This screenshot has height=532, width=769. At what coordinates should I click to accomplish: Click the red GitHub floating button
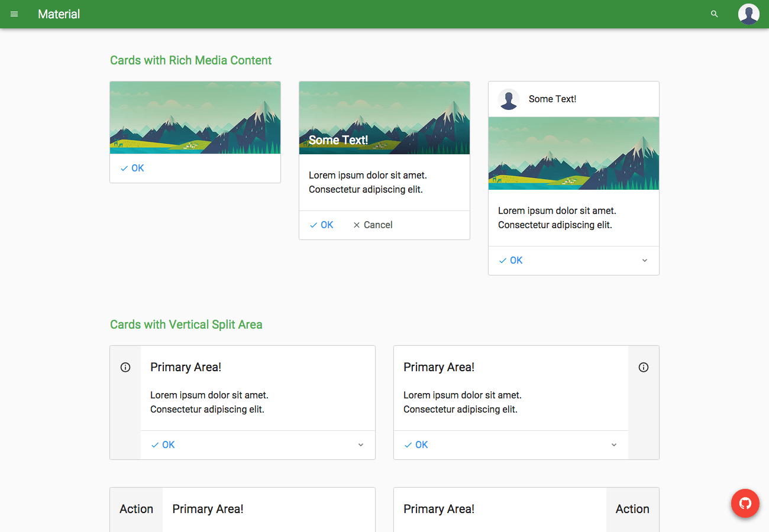tap(745, 503)
